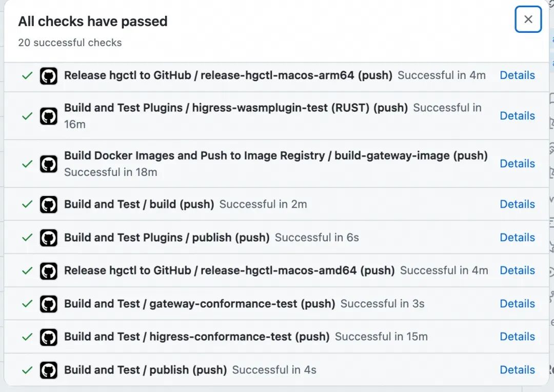This screenshot has height=392, width=554.
Task: Click the octocat icon beside release-hgctl-macos-amd64
Action: [x=49, y=270]
